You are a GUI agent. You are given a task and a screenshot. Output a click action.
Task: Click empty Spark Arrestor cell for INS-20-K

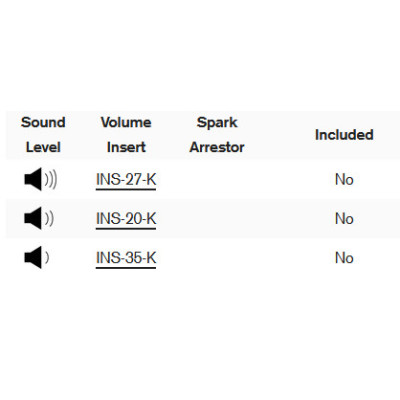pos(217,218)
